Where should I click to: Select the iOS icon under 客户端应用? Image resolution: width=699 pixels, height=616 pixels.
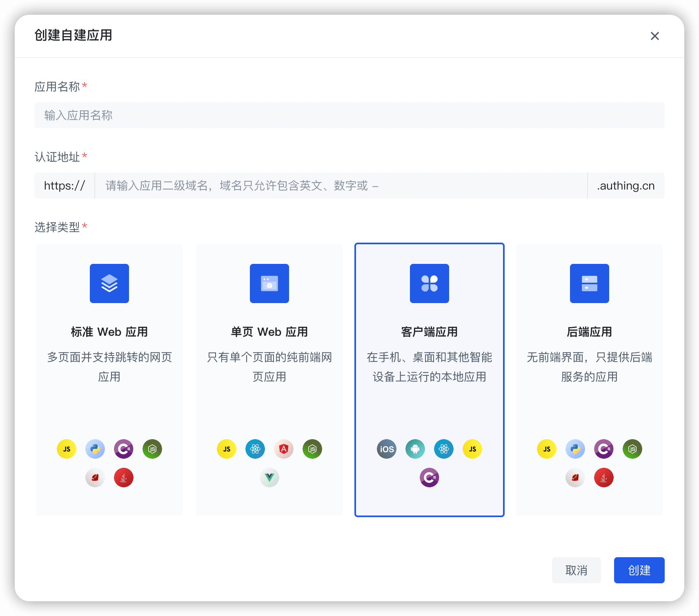(386, 449)
